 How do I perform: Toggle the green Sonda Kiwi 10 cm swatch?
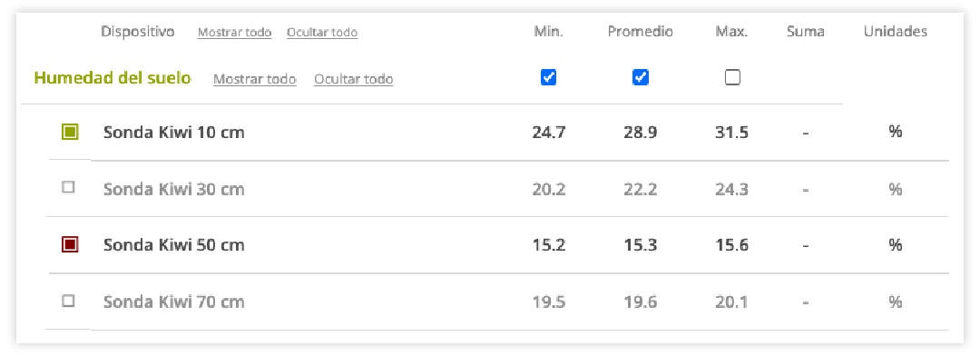pyautogui.click(x=70, y=132)
